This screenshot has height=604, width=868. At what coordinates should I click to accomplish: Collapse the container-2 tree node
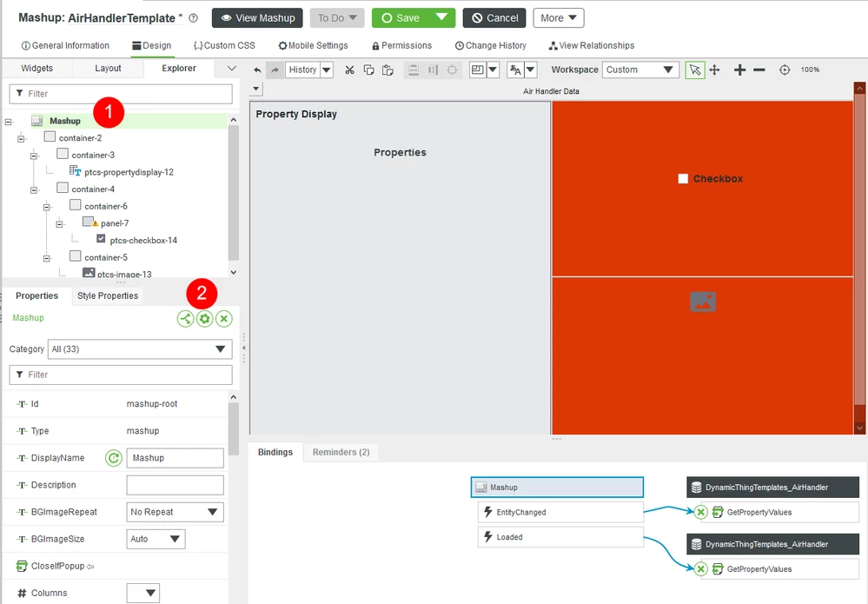21,138
